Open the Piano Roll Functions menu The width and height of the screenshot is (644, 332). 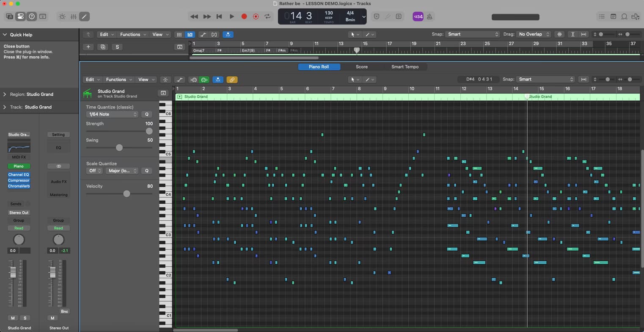[119, 80]
